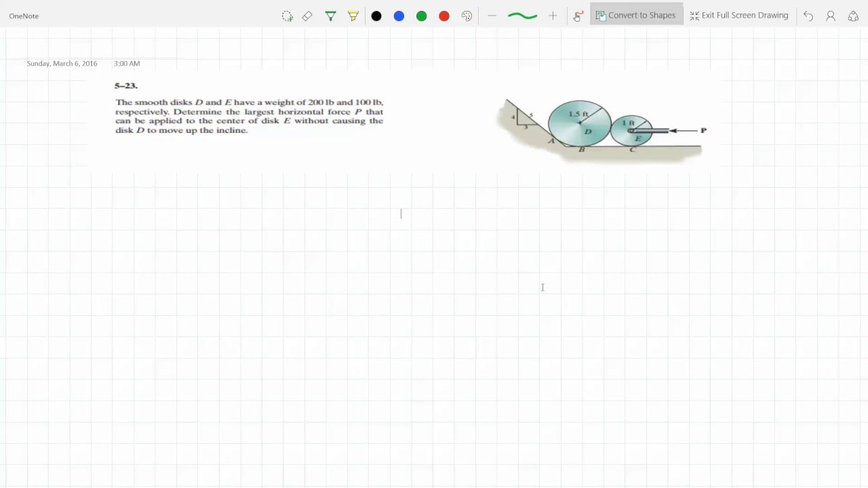The height and width of the screenshot is (488, 868).
Task: Click the problem statement paragraph image
Action: click(250, 116)
